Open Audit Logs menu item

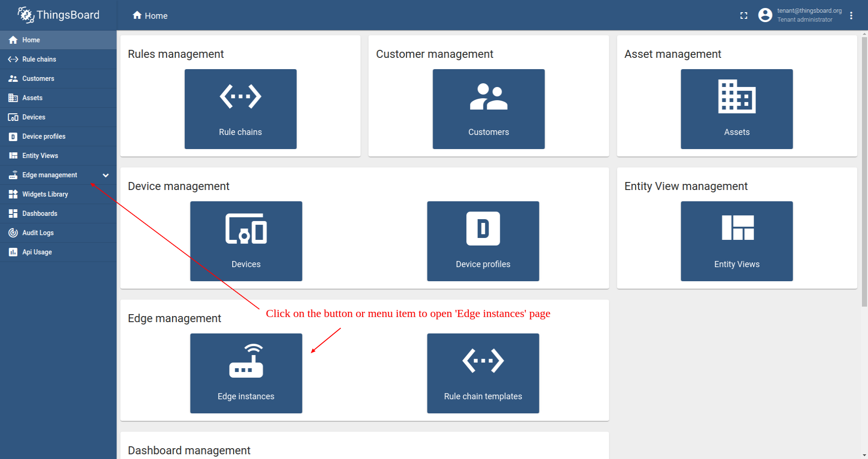[58, 233]
